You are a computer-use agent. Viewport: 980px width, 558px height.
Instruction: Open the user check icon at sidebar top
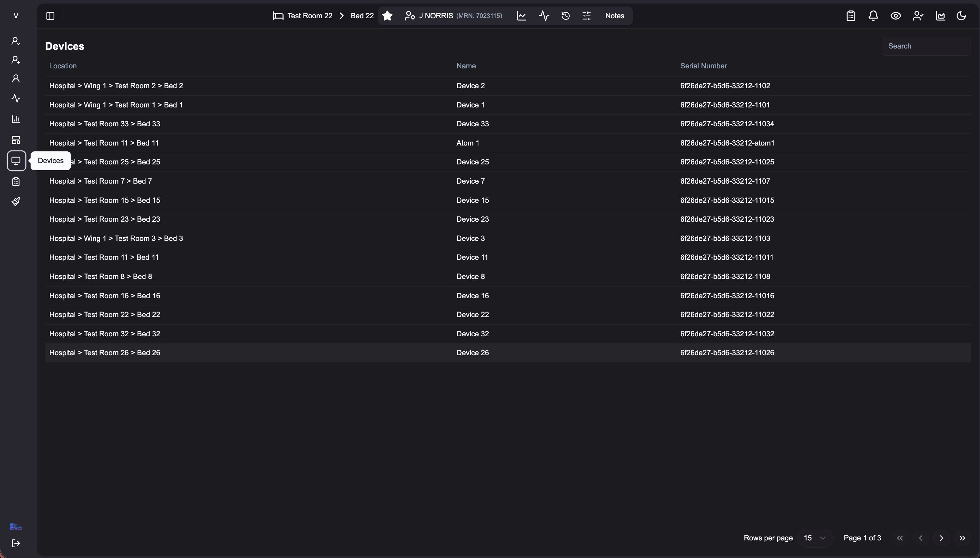pyautogui.click(x=16, y=41)
